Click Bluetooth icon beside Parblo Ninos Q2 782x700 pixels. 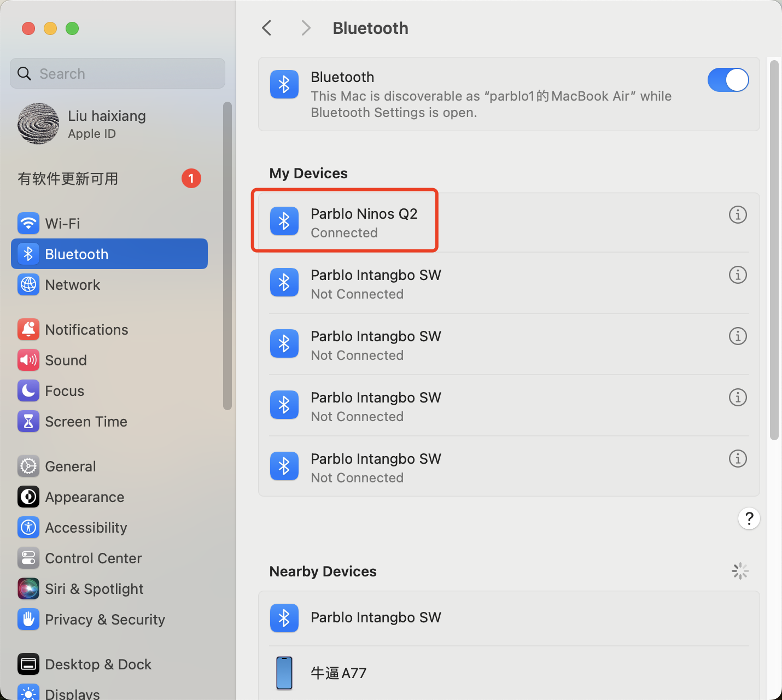pos(284,221)
